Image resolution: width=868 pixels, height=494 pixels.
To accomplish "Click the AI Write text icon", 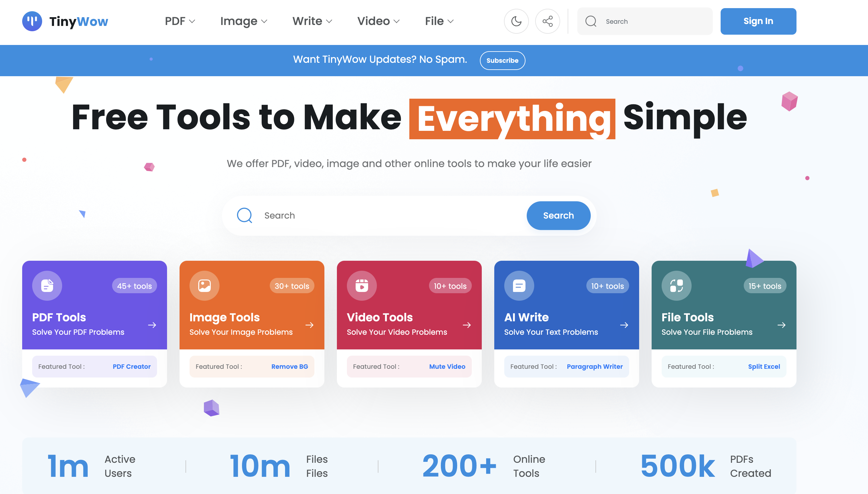I will (x=519, y=286).
